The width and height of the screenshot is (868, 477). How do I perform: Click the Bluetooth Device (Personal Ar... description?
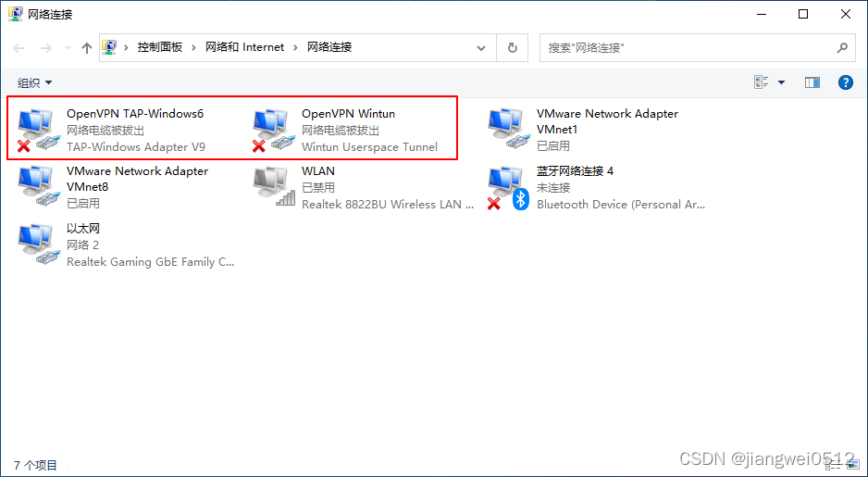(x=621, y=205)
